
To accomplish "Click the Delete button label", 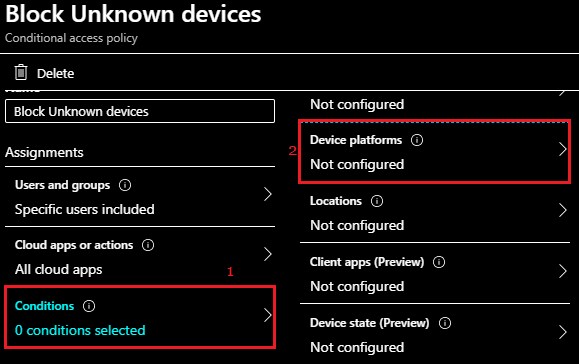I will (x=55, y=73).
